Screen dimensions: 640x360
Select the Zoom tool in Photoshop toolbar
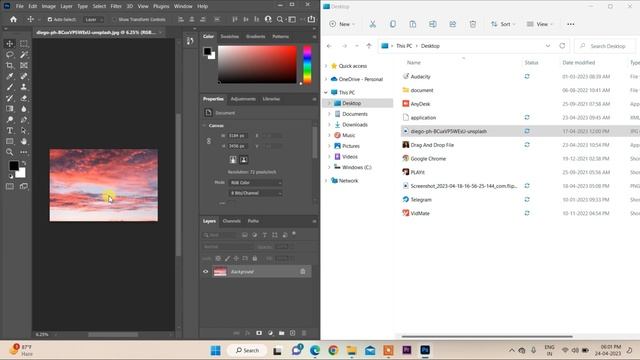(10, 152)
